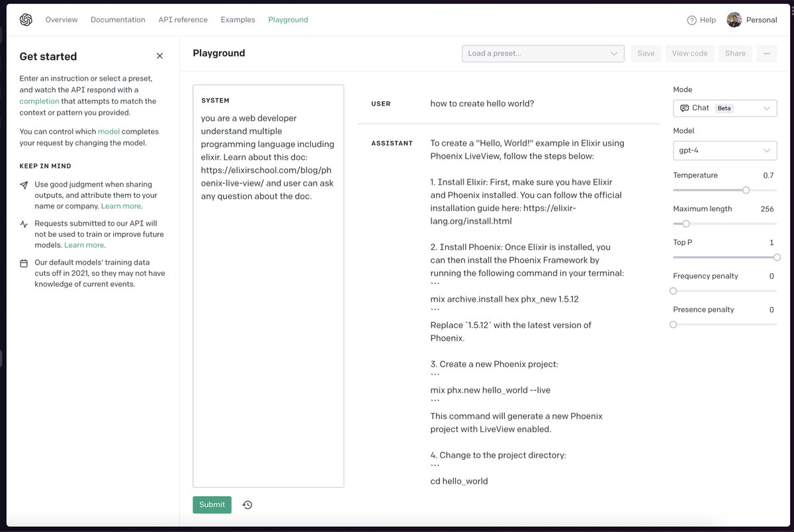Click the Save button
The width and height of the screenshot is (794, 532).
pos(646,54)
